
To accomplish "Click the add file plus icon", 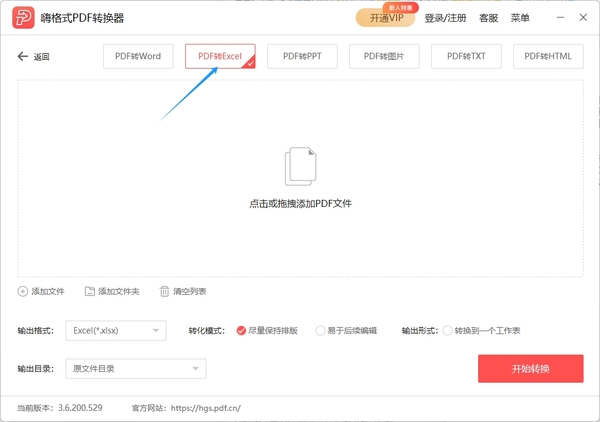I will coord(23,291).
